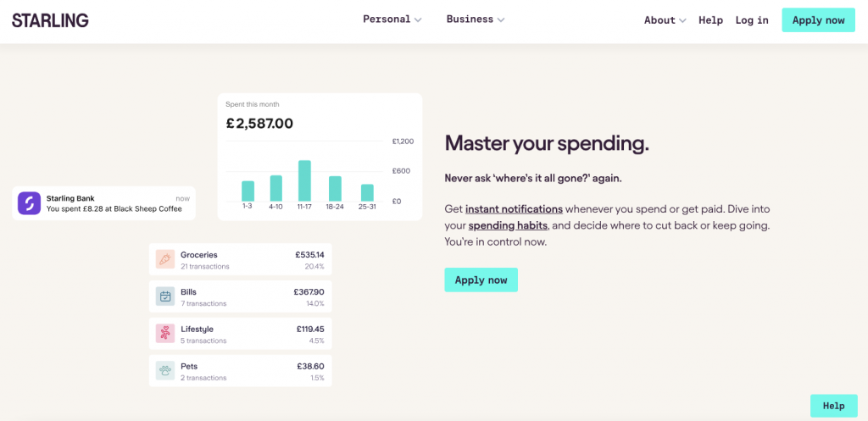Image resolution: width=868 pixels, height=421 pixels.
Task: Click the Black Sheep Coffee notification card
Action: tap(103, 203)
